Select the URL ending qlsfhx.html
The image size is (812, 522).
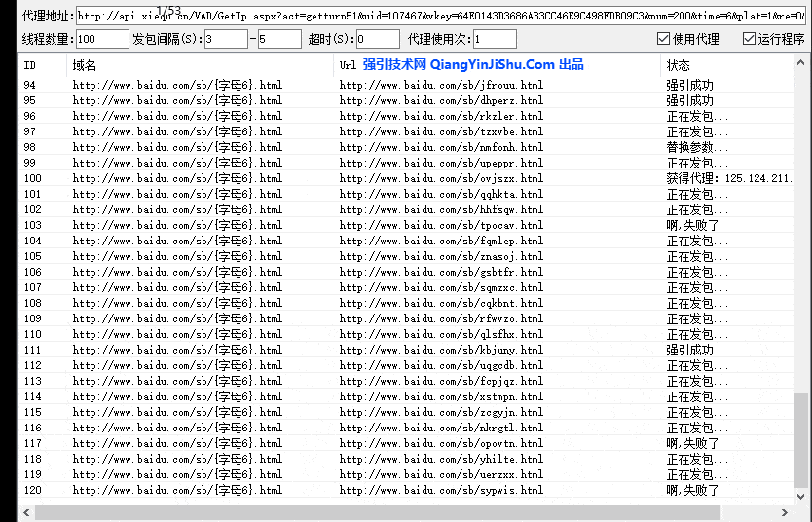(x=441, y=334)
